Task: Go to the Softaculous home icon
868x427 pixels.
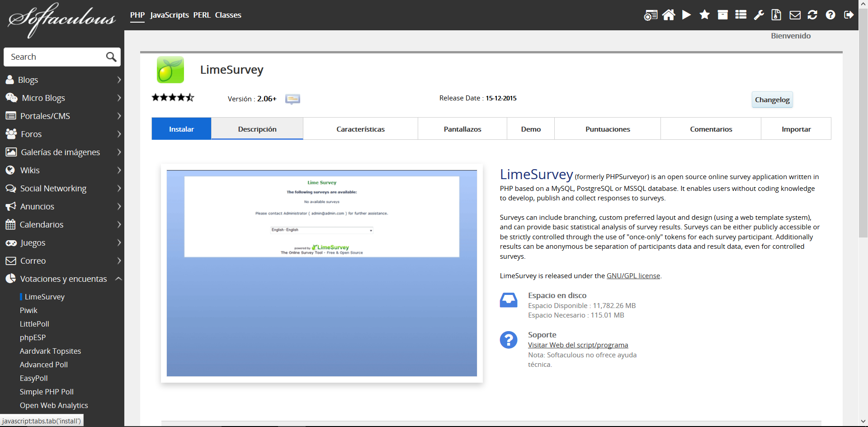Action: (x=668, y=15)
